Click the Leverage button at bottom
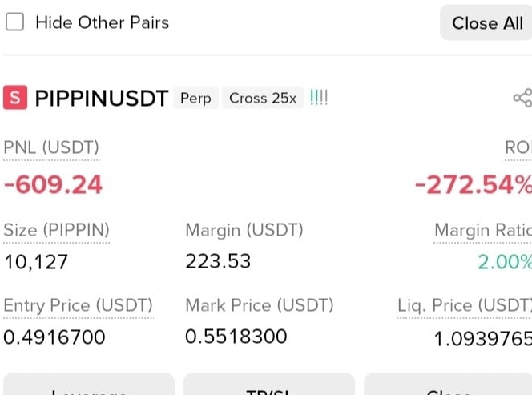532x395 pixels. (x=89, y=385)
